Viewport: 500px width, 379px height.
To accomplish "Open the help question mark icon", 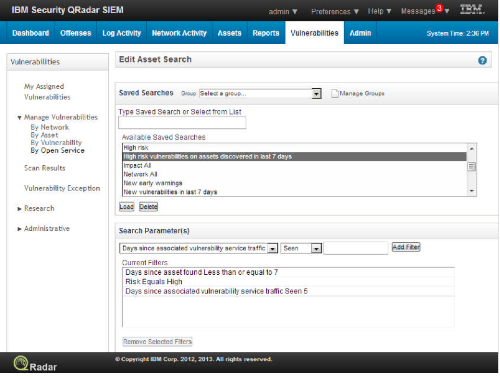I will (482, 60).
